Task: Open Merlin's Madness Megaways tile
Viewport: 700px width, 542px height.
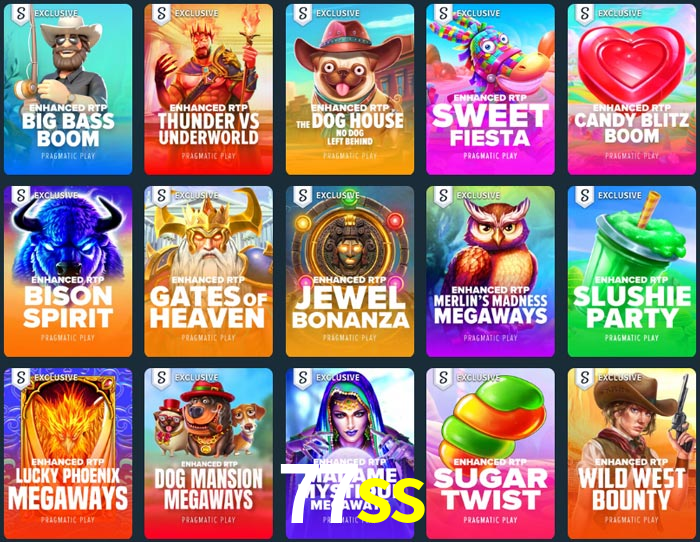Action: (490, 271)
